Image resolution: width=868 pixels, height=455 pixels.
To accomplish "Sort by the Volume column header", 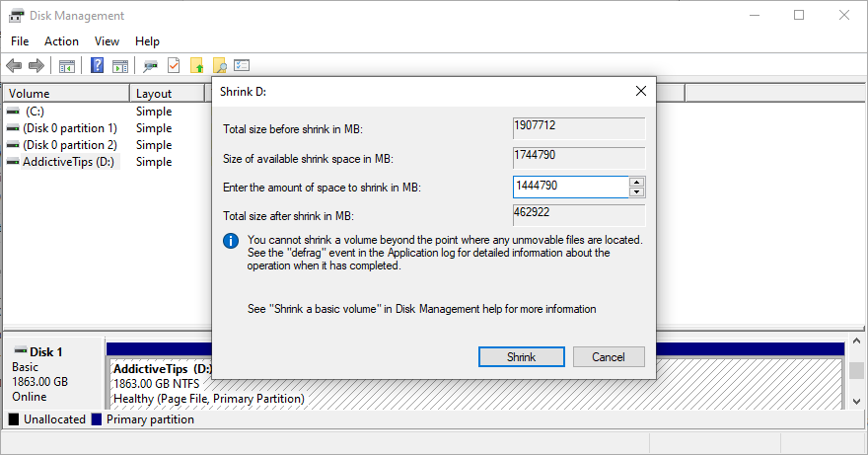I will pyautogui.click(x=65, y=94).
